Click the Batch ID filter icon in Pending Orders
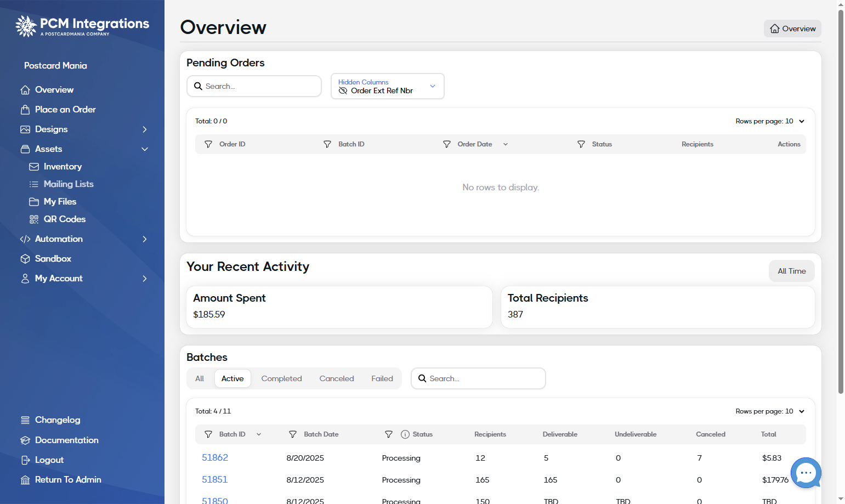Screen dimensions: 845x504 click(327, 144)
